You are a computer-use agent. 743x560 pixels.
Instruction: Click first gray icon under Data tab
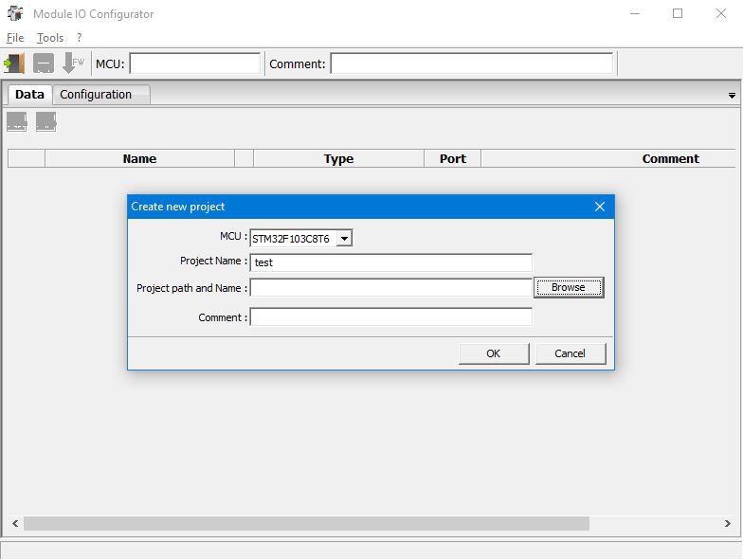pyautogui.click(x=17, y=121)
